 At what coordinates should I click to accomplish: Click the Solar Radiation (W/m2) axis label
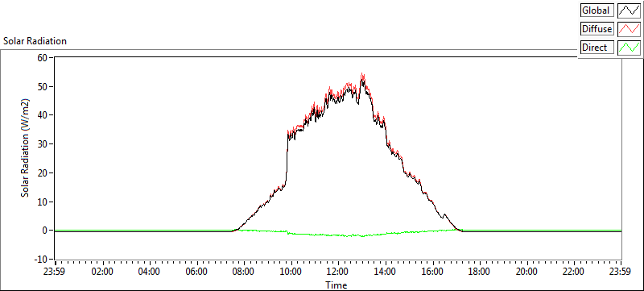(x=26, y=148)
